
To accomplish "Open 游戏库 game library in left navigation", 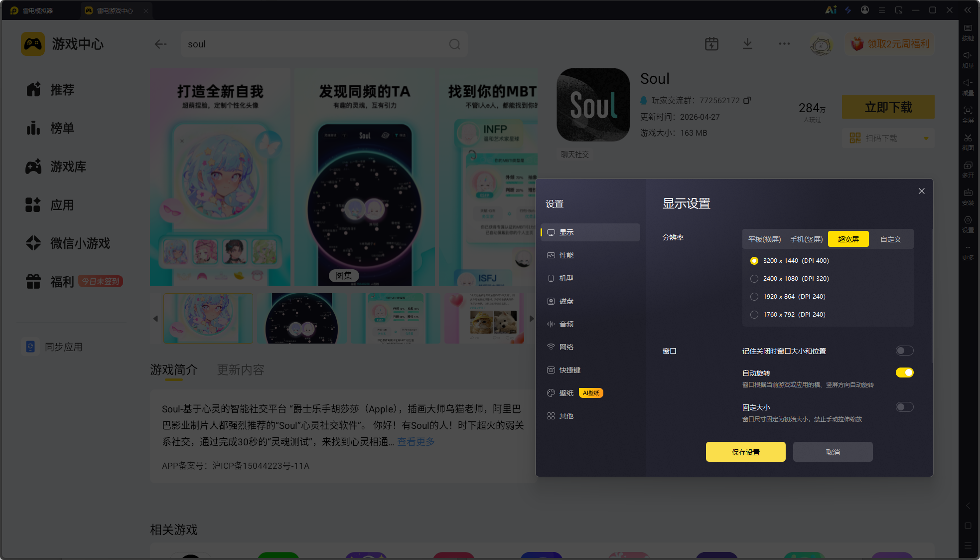I will pos(56,167).
